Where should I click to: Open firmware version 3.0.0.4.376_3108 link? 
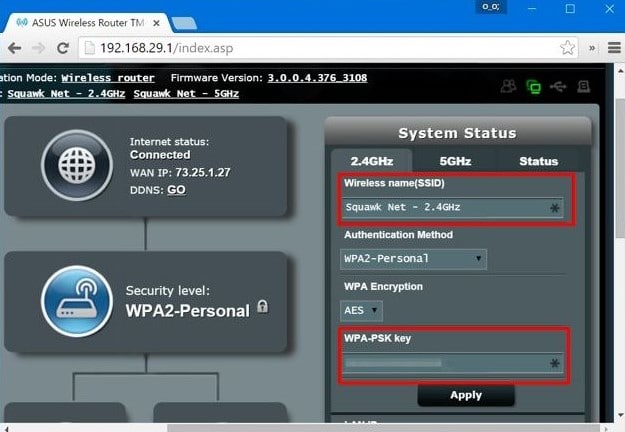(x=317, y=78)
